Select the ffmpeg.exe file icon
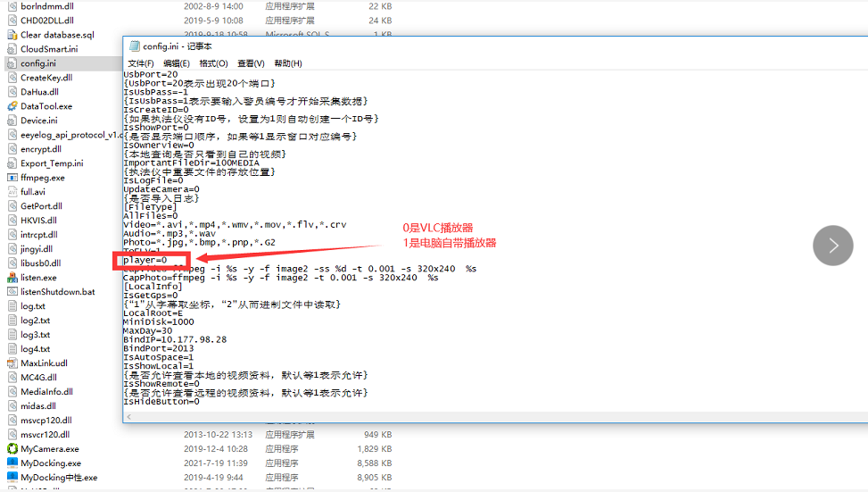This screenshot has width=868, height=492. point(12,178)
